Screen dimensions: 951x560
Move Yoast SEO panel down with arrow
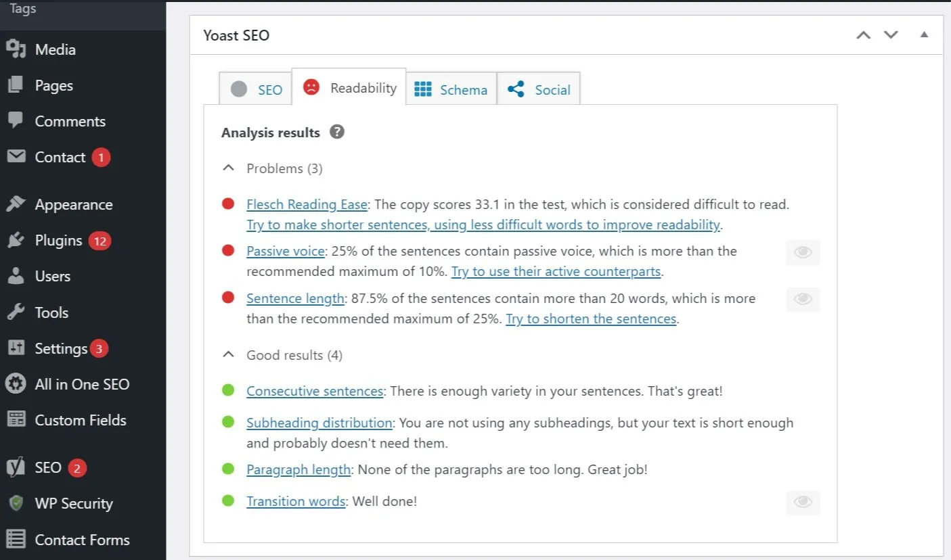pos(891,35)
